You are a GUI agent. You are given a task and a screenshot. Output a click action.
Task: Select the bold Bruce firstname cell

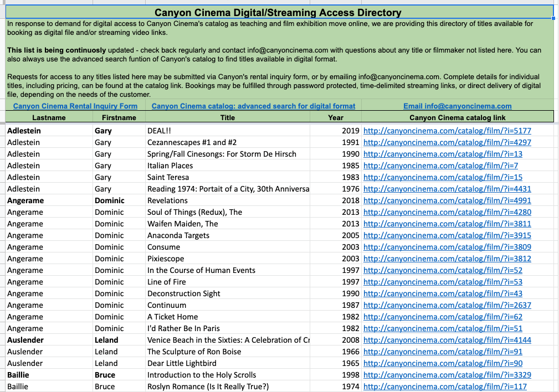coord(119,375)
